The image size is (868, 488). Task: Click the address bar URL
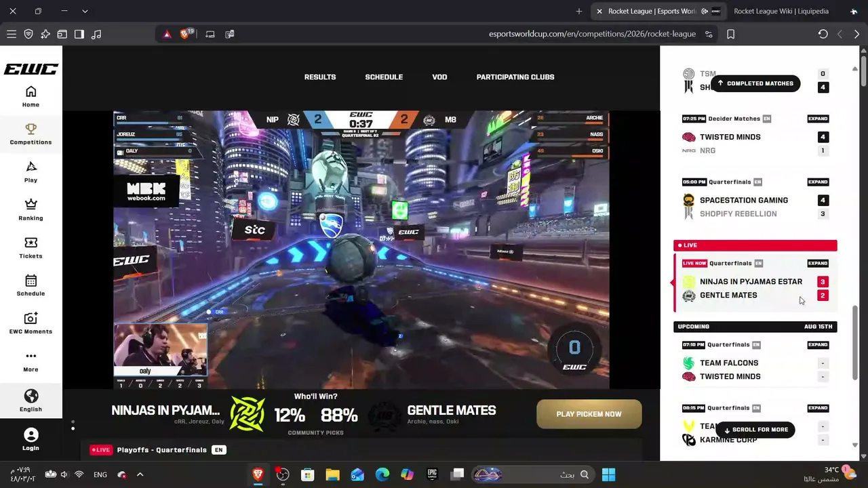[592, 34]
